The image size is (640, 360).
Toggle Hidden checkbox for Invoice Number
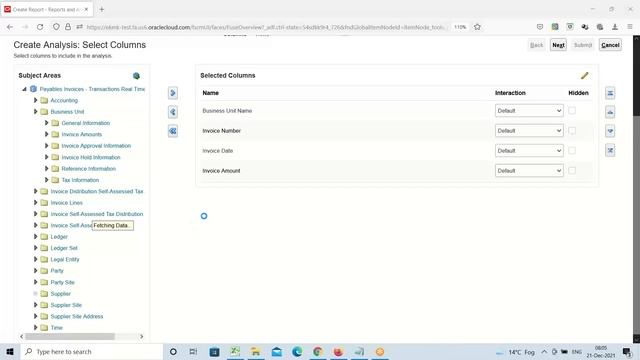tap(572, 131)
